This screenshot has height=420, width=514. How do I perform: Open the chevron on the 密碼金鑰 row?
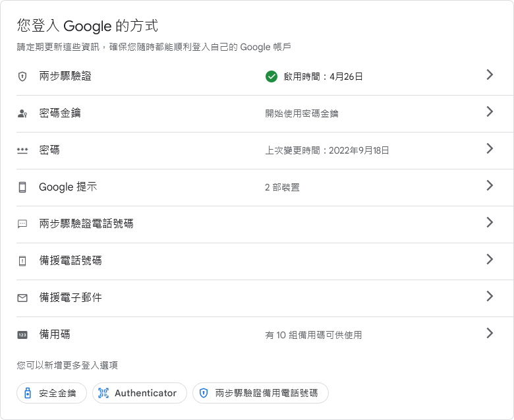point(490,112)
